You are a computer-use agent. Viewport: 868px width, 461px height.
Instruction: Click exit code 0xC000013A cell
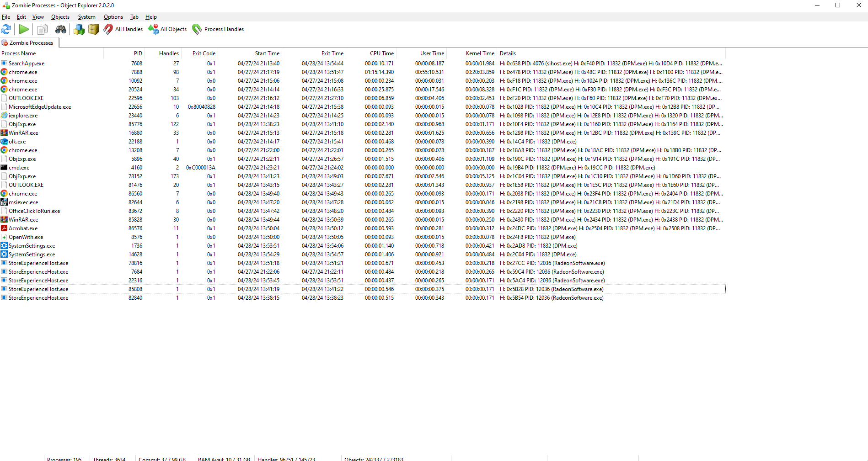pyautogui.click(x=201, y=168)
